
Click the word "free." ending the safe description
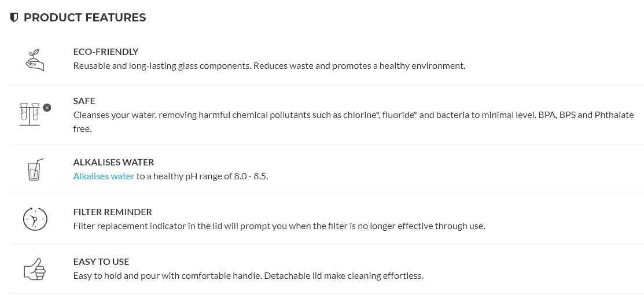click(82, 128)
